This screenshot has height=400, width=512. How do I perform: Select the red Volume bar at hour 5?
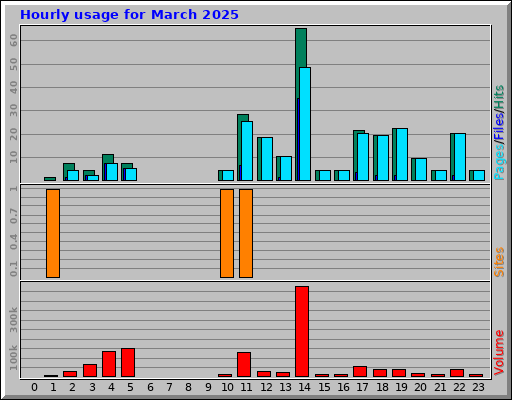coord(128,363)
